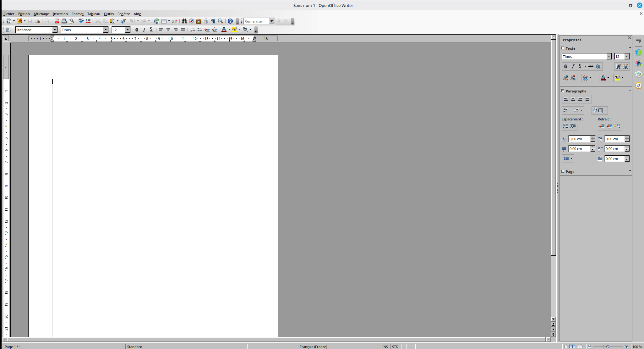This screenshot has width=644, height=349.
Task: Open the Data Sources icon
Action: click(206, 21)
